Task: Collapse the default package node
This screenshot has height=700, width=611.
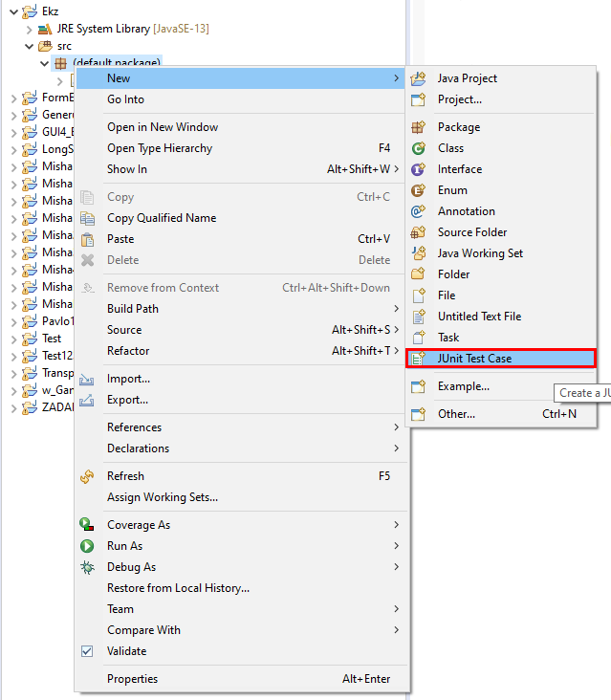Action: pyautogui.click(x=45, y=63)
